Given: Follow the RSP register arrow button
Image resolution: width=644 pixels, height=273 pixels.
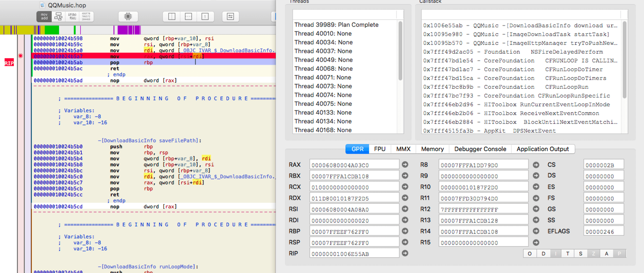Looking at the screenshot, I should click(405, 242).
